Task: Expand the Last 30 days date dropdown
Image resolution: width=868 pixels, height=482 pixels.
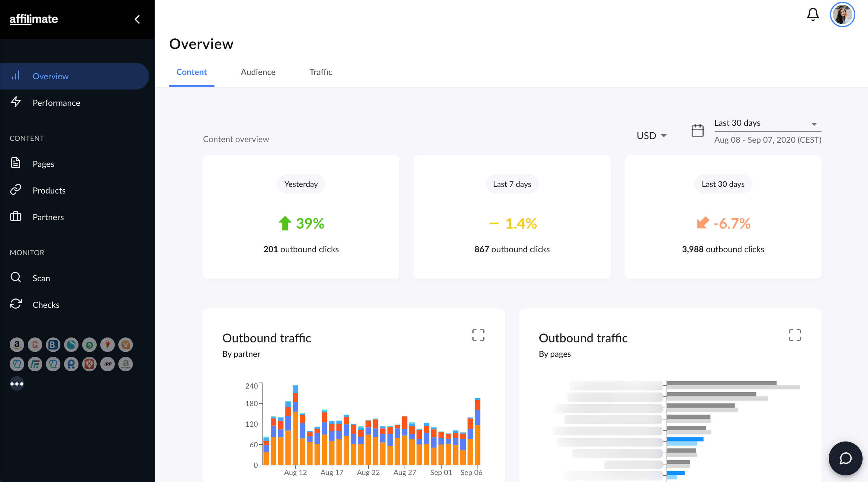Action: coord(815,123)
